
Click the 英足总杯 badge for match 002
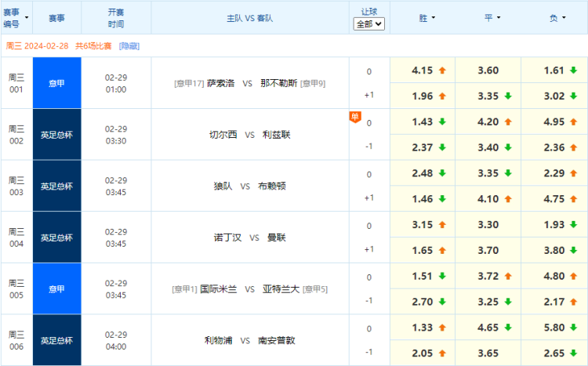click(x=56, y=135)
